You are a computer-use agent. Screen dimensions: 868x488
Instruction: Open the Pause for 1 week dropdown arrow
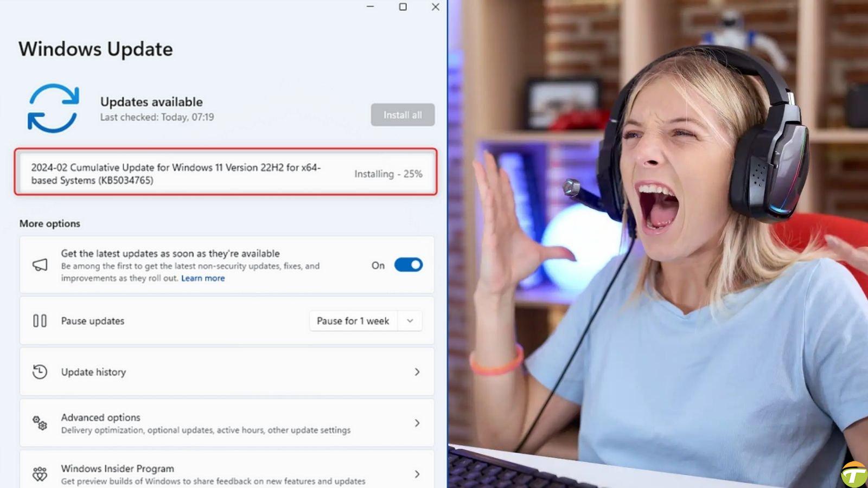(x=410, y=321)
